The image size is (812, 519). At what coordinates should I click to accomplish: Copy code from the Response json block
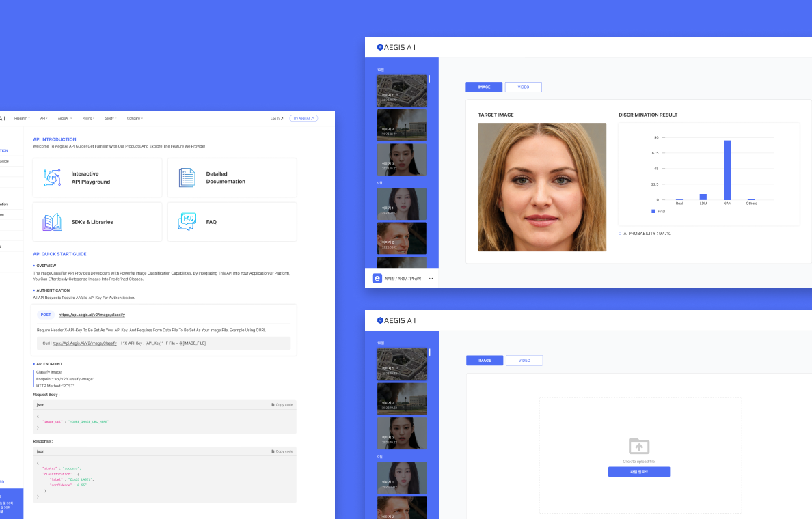[x=282, y=451]
